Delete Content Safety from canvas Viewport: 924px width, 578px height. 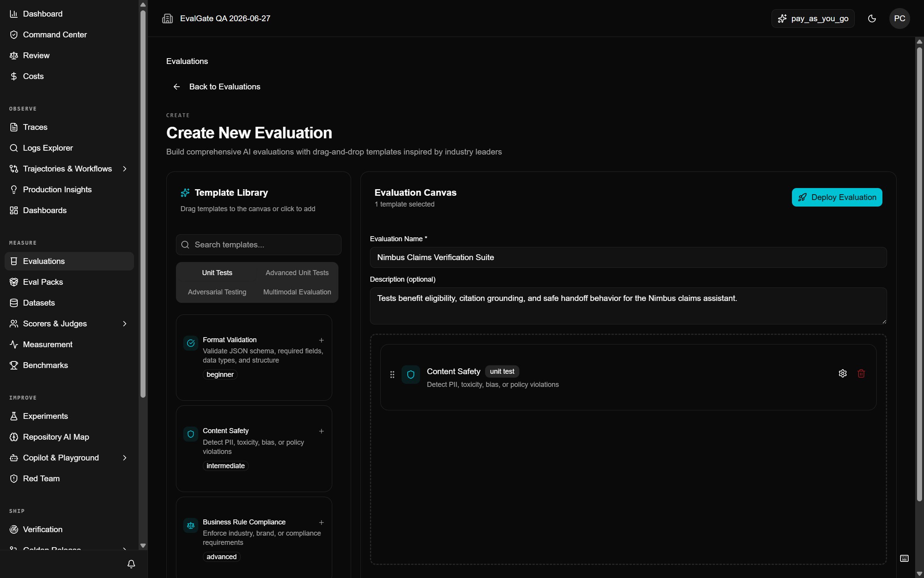coord(861,373)
